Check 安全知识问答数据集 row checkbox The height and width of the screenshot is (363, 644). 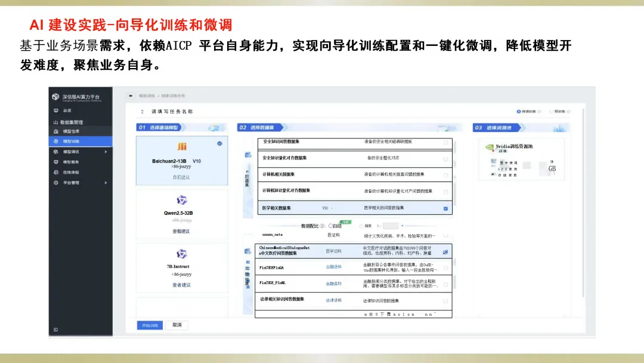pos(445,142)
